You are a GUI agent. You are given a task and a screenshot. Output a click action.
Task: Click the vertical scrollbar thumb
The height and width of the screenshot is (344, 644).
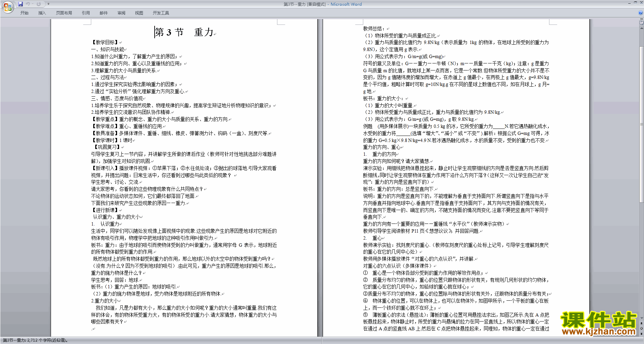642,124
